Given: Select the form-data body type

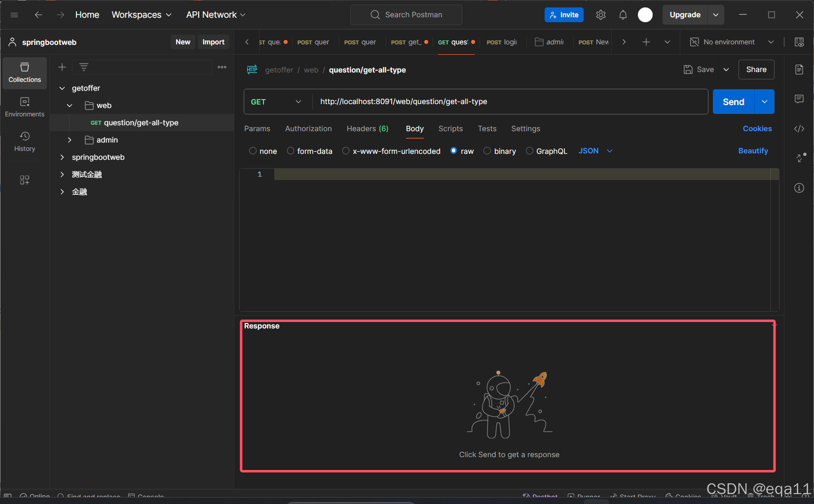Looking at the screenshot, I should (291, 151).
